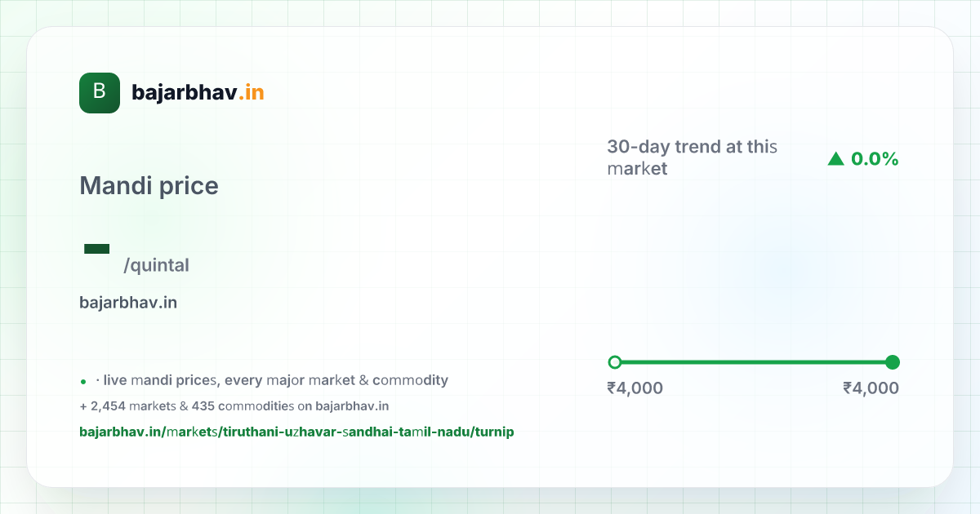
Task: Click the dark green price dash placeholder
Action: tap(97, 248)
